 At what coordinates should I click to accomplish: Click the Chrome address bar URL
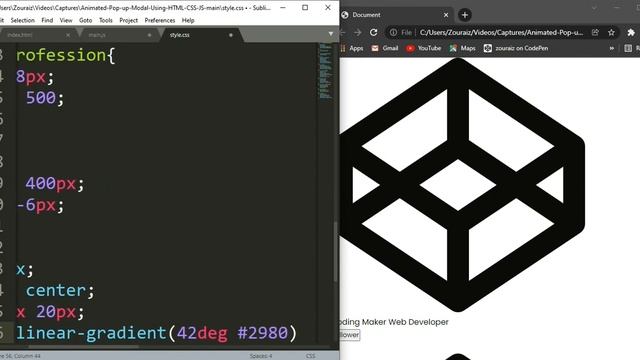tap(501, 32)
